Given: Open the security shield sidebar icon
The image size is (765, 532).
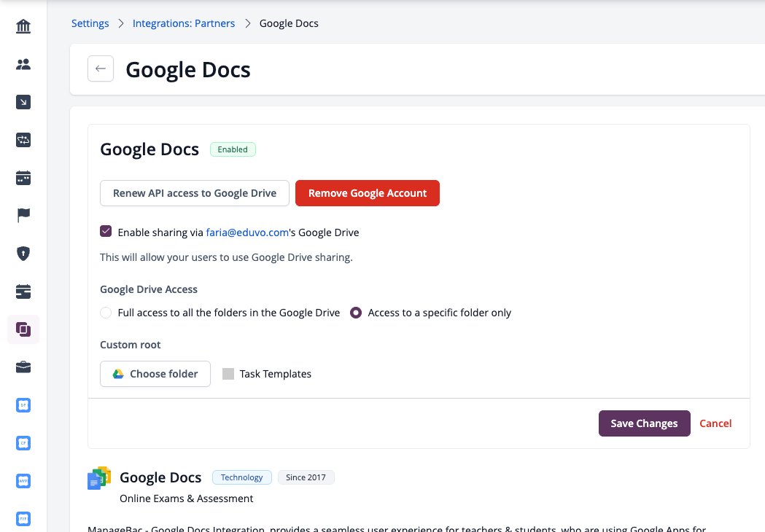Looking at the screenshot, I should click(x=23, y=254).
